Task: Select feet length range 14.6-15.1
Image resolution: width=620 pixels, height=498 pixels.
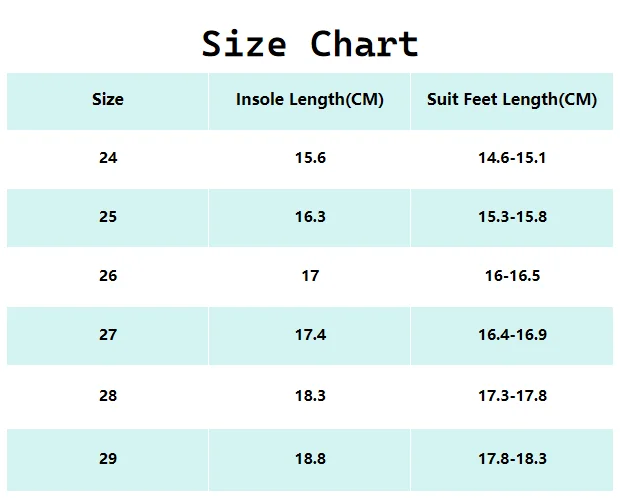Action: tap(512, 158)
